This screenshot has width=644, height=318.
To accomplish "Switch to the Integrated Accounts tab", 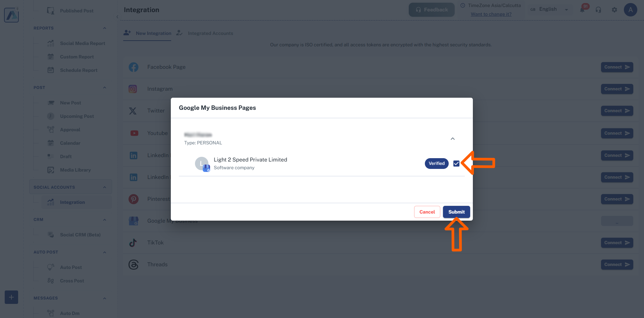I will [210, 33].
